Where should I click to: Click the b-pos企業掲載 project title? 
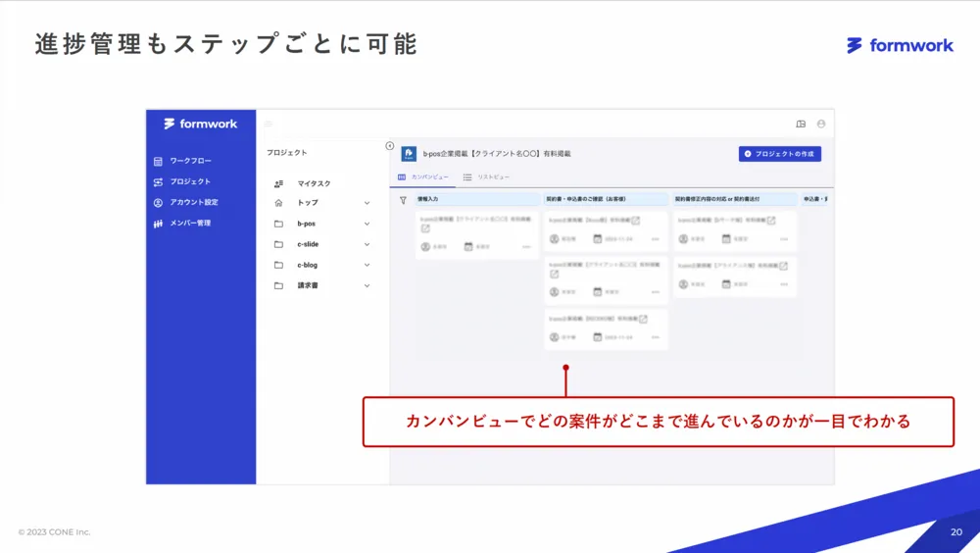coord(497,154)
